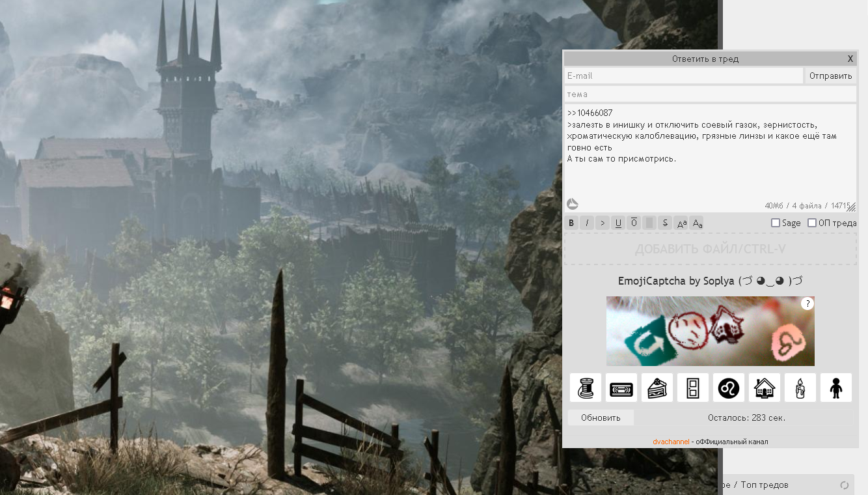Refresh captcha with Обновить button
Viewport: 868px width, 495px height.
pos(601,417)
